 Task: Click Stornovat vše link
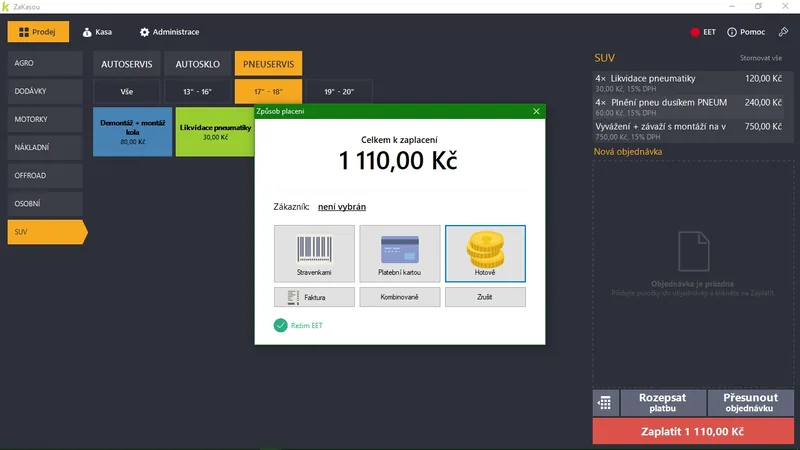click(x=761, y=58)
